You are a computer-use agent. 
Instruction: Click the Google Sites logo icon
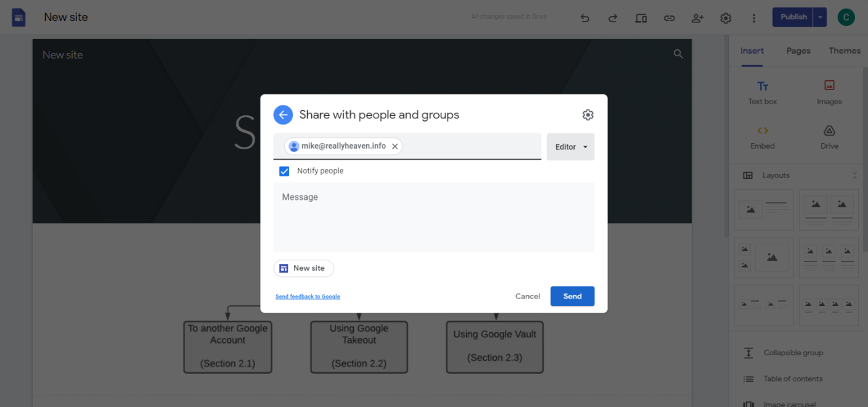point(18,17)
